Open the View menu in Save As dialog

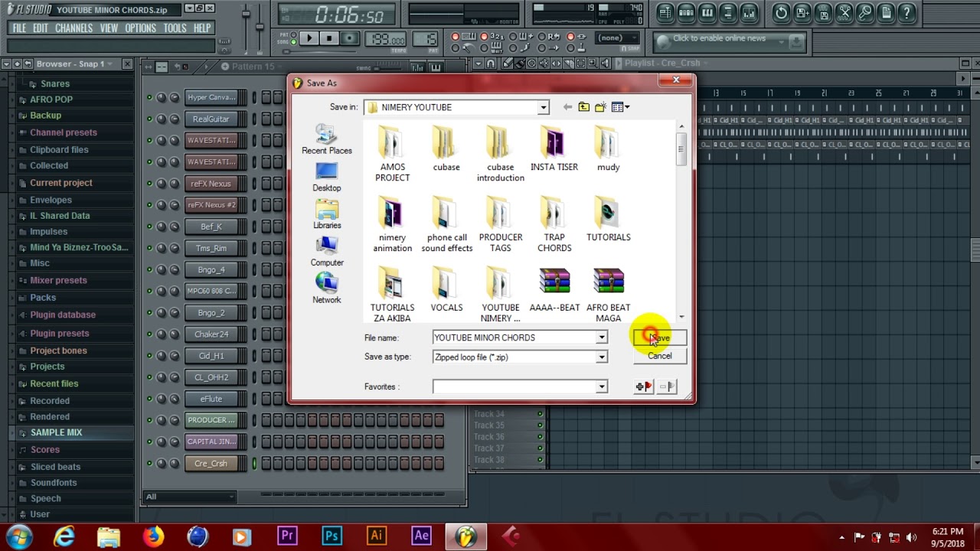620,107
